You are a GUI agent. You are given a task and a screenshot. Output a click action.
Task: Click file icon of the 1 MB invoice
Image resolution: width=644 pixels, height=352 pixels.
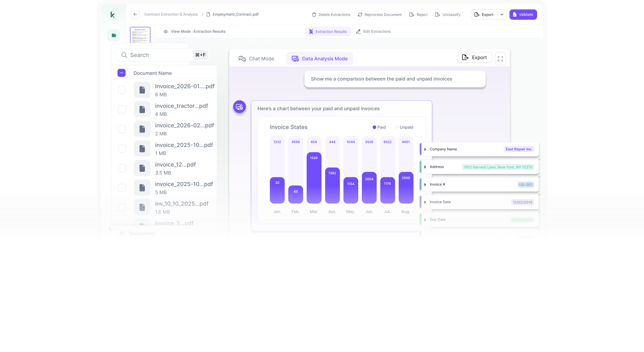pos(142,149)
